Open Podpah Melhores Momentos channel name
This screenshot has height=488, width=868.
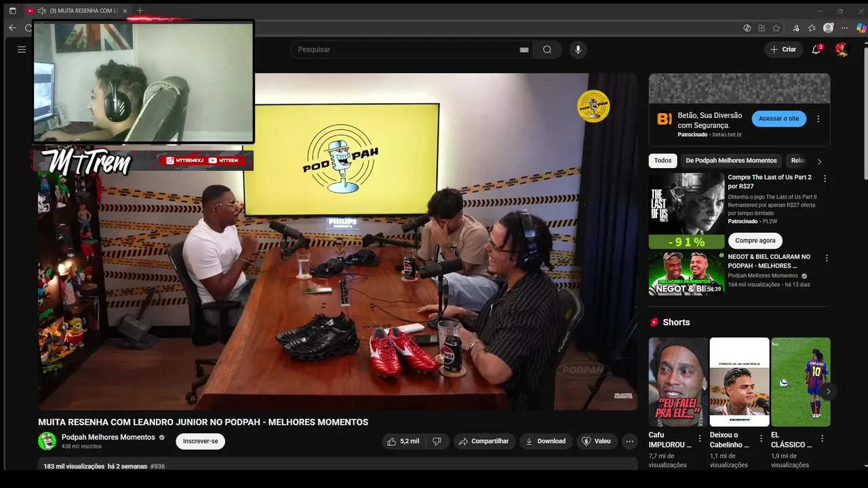tap(108, 437)
